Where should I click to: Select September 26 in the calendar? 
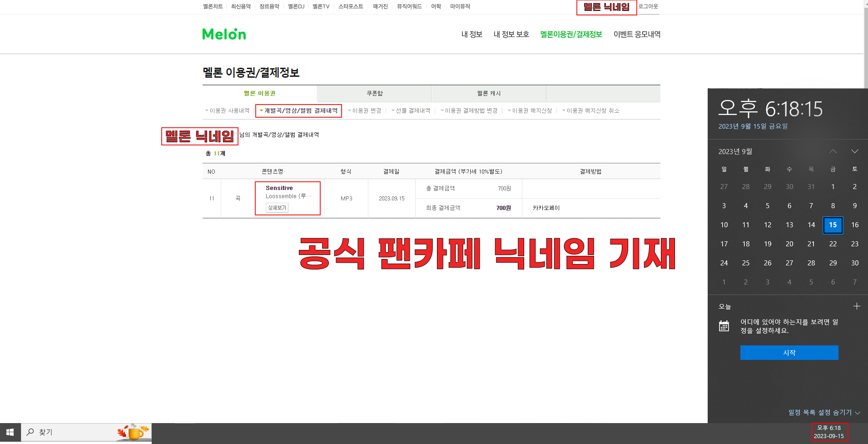click(768, 263)
